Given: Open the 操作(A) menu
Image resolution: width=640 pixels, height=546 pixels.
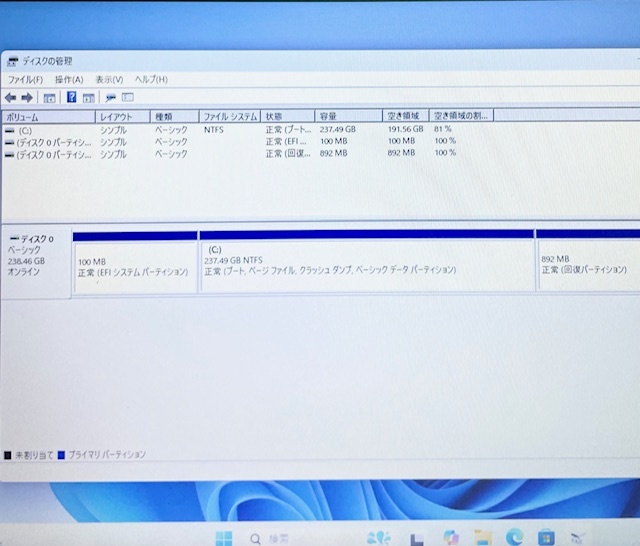Looking at the screenshot, I should point(69,80).
